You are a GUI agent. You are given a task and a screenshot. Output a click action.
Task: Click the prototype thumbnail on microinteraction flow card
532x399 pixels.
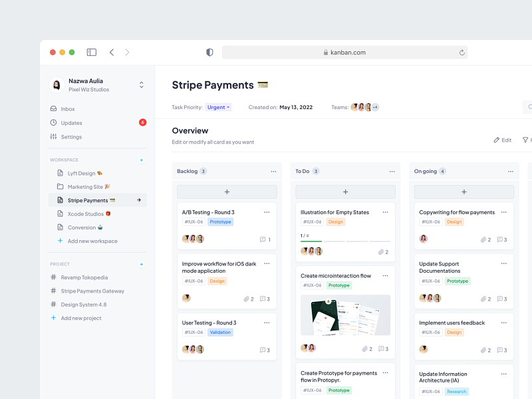pyautogui.click(x=345, y=316)
